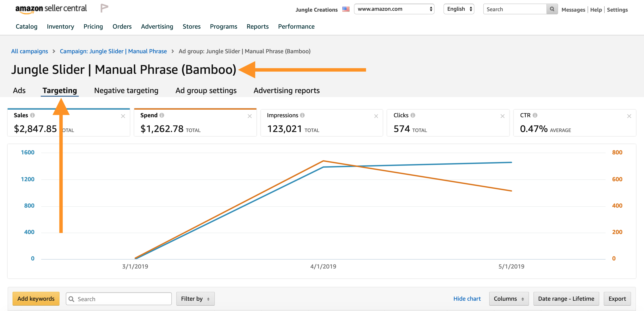Click the info icon beside Clicks
644x311 pixels.
413,115
